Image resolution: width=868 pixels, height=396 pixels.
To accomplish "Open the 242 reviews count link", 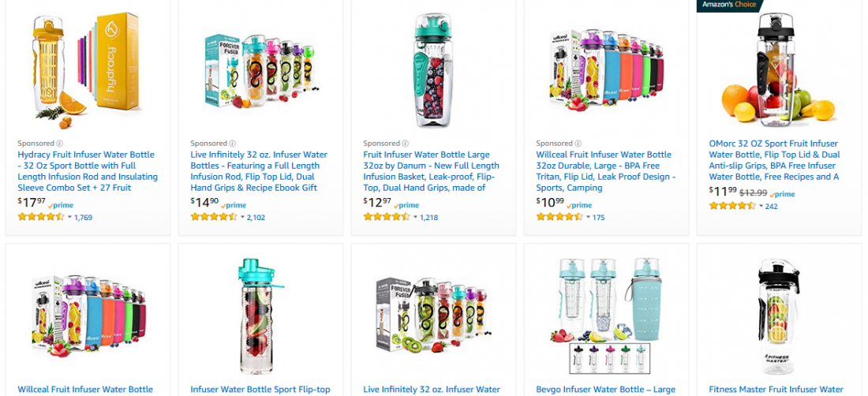I will (771, 207).
